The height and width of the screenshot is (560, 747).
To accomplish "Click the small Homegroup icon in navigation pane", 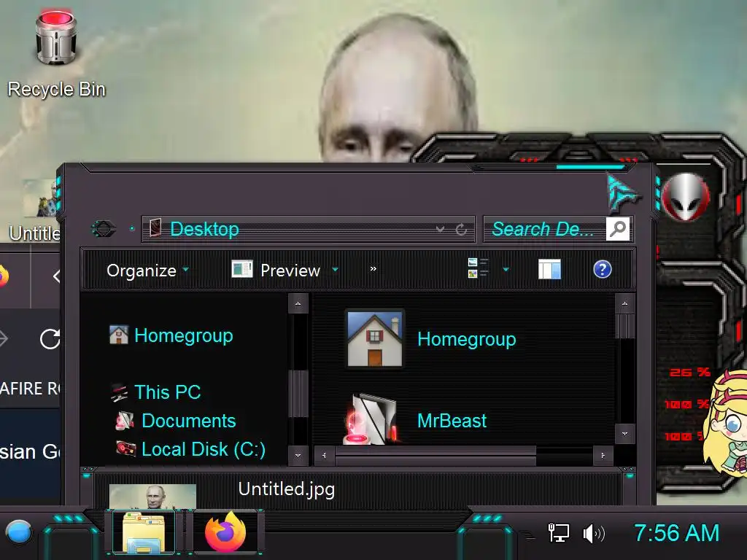I will point(119,335).
